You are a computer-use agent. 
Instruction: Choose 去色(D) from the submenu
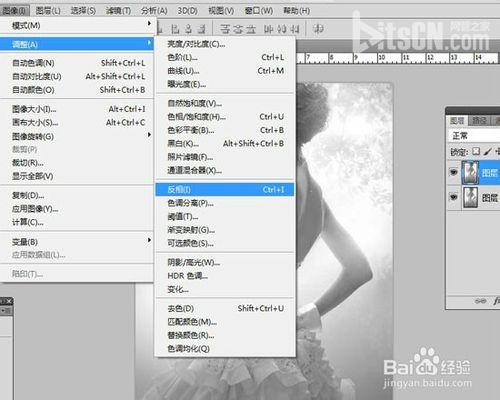(225, 308)
